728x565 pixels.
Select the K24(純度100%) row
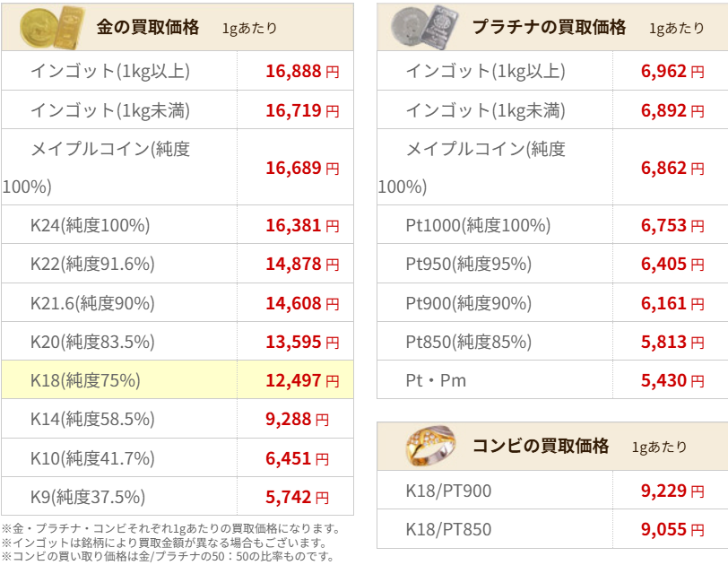[x=178, y=225]
